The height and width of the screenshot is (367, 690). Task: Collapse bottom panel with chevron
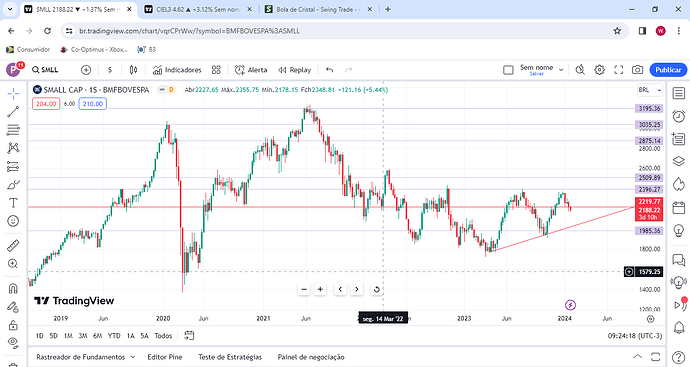(637, 356)
